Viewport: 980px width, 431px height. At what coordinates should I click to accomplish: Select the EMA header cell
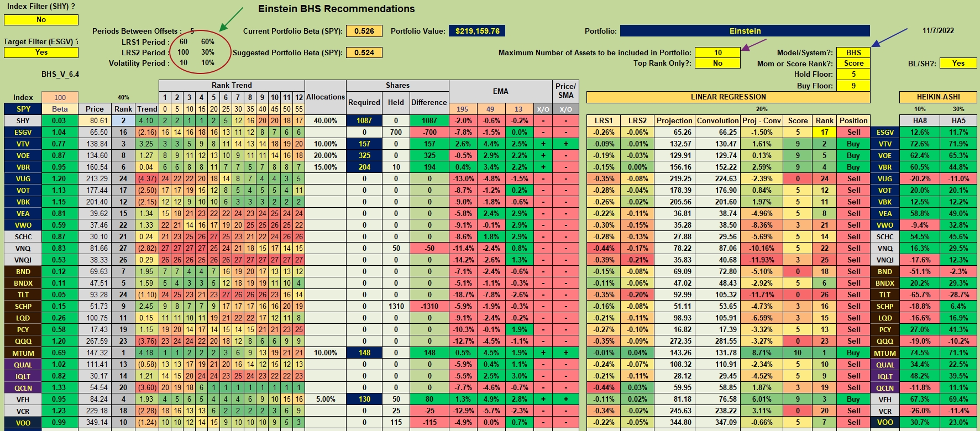[501, 92]
